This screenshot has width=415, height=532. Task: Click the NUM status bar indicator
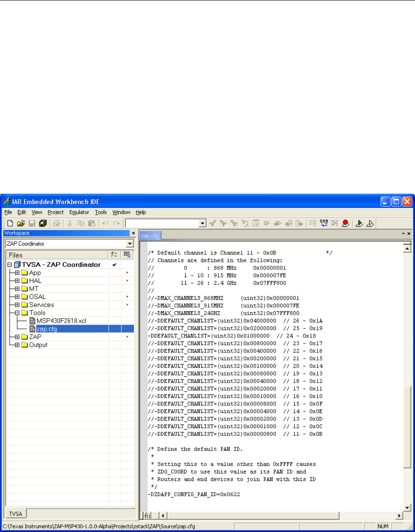tap(383, 526)
